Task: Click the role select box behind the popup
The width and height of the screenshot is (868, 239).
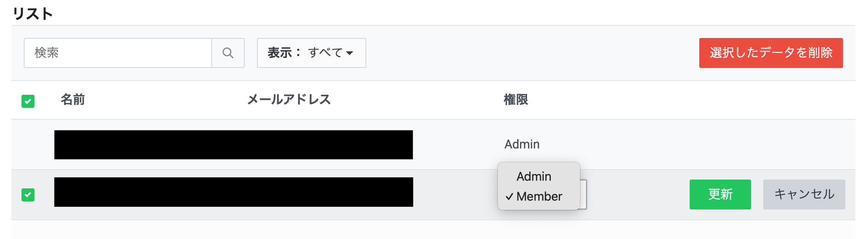Action: (x=583, y=194)
